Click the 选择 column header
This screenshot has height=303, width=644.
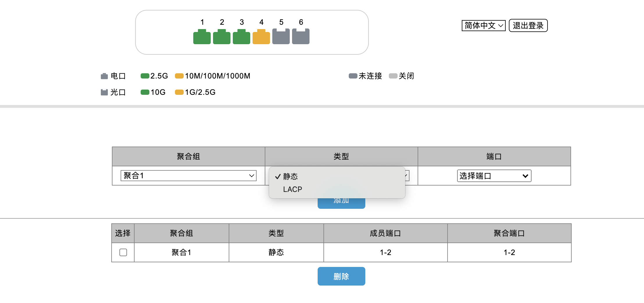123,233
